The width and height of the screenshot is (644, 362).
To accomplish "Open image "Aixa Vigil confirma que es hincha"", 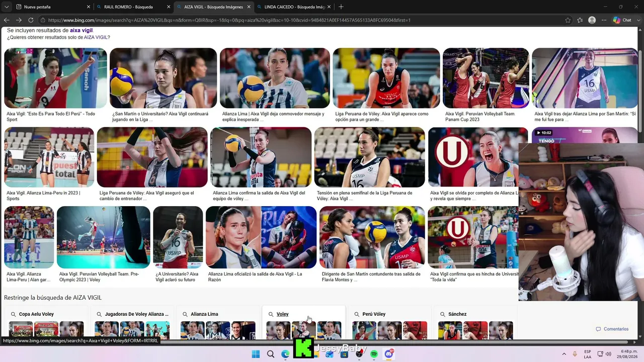I will [473, 237].
